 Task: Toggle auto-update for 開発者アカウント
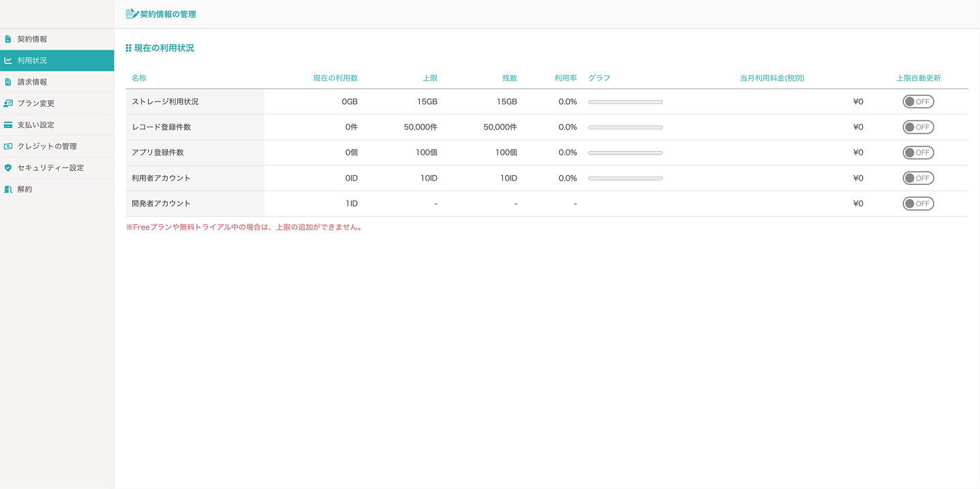(918, 204)
